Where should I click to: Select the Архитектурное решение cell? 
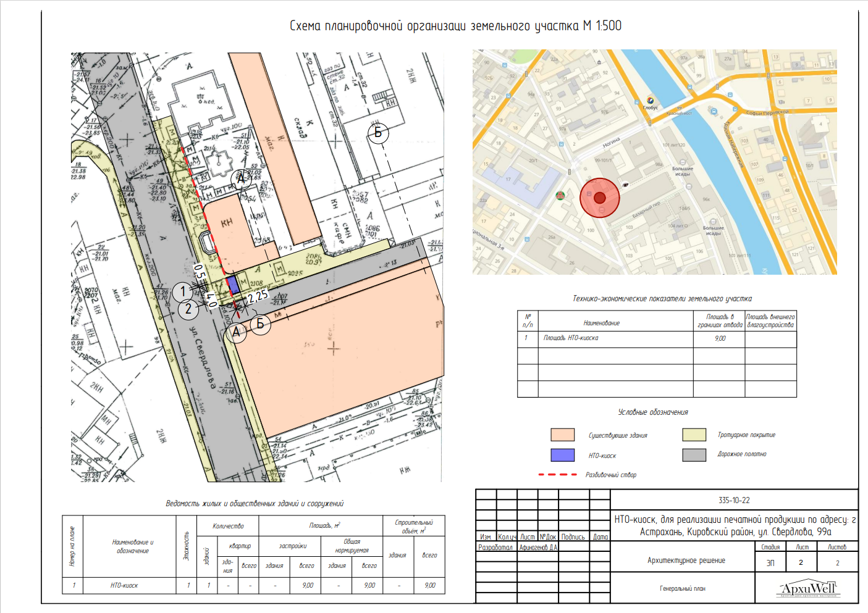tap(686, 561)
